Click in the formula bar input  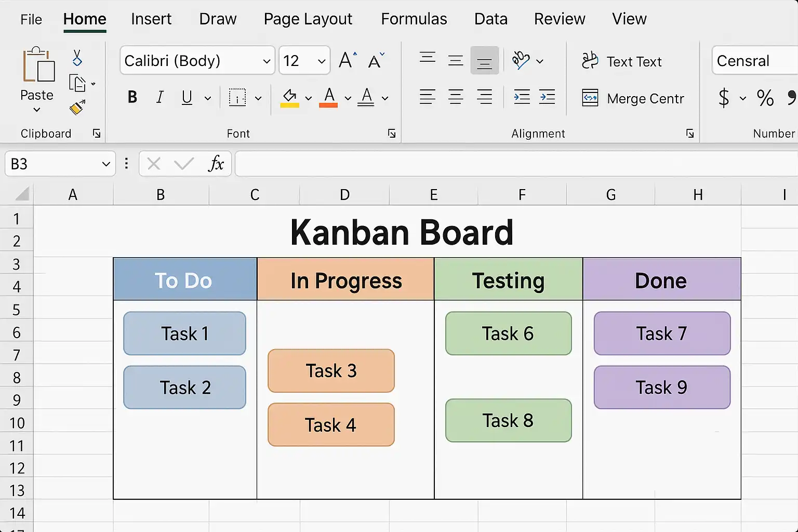pos(516,164)
